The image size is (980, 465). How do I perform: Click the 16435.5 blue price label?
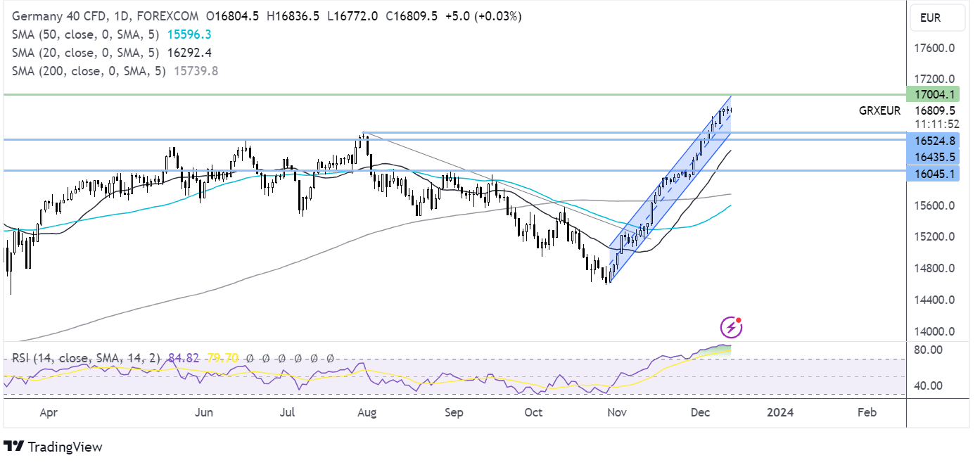(934, 156)
